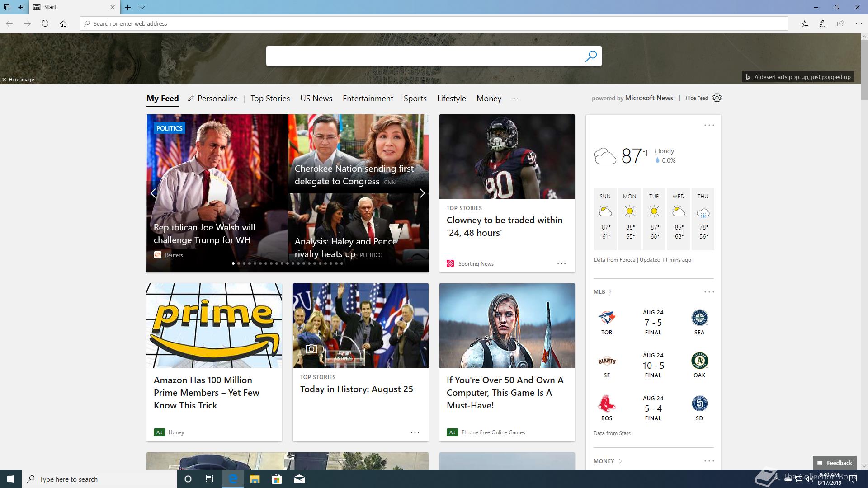The width and height of the screenshot is (868, 488).
Task: Open Edge Settings and more menu
Action: pyautogui.click(x=859, y=23)
